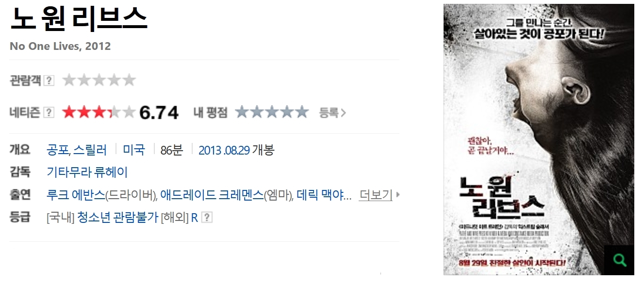
Task: Open the help icon next to 관람객
Action: pos(49,81)
